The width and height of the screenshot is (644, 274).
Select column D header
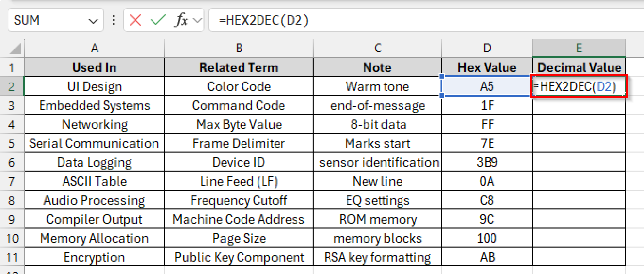click(x=486, y=48)
